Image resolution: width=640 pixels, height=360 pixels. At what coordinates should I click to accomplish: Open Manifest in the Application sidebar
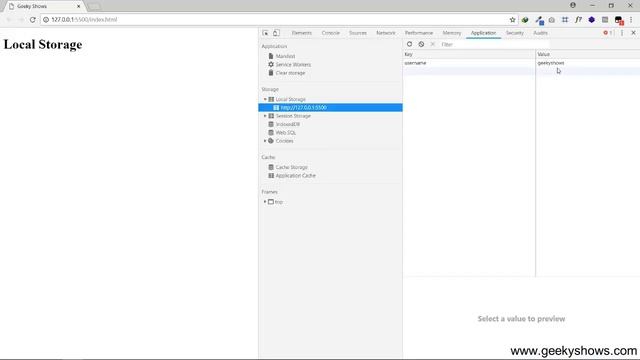pyautogui.click(x=285, y=56)
